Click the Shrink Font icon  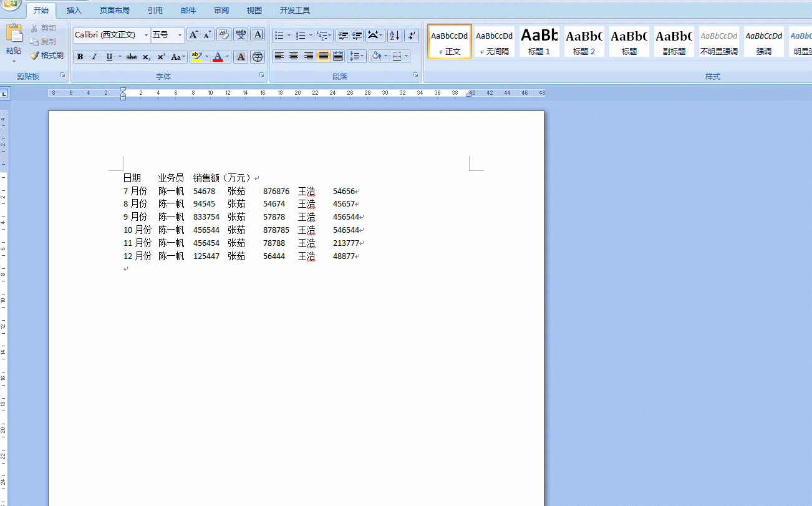click(x=207, y=35)
